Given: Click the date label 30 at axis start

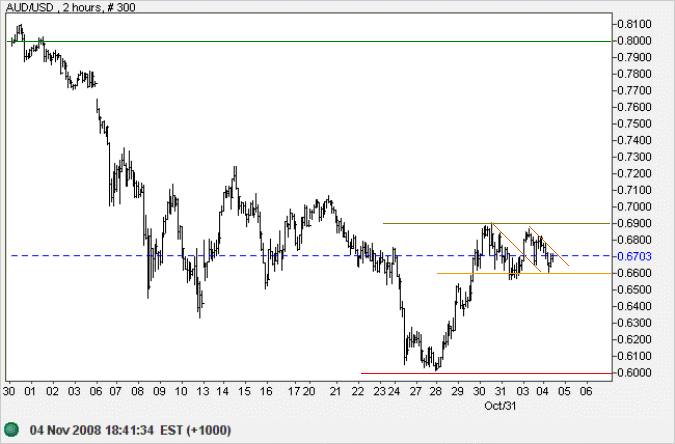Looking at the screenshot, I should point(9,391).
